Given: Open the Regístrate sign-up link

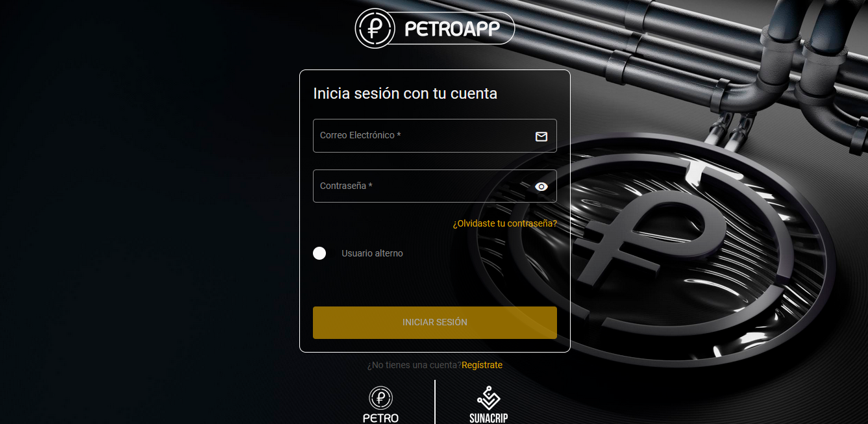Looking at the screenshot, I should (482, 365).
